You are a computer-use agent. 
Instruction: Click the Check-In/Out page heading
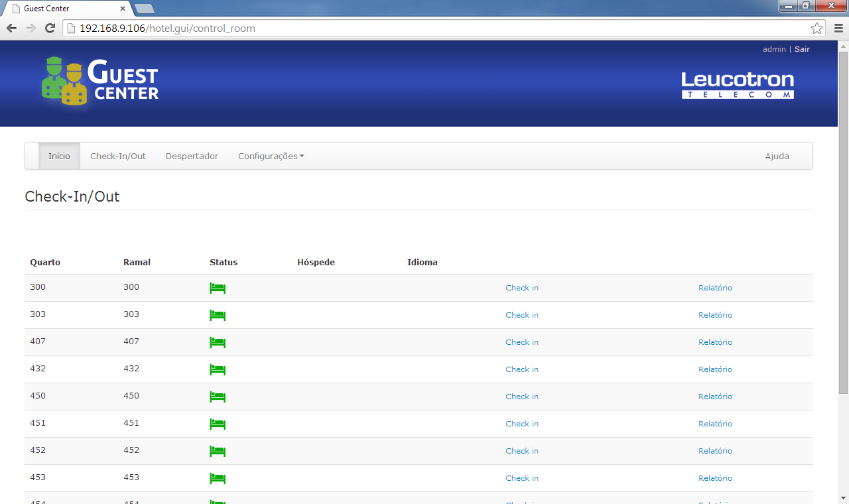tap(72, 196)
